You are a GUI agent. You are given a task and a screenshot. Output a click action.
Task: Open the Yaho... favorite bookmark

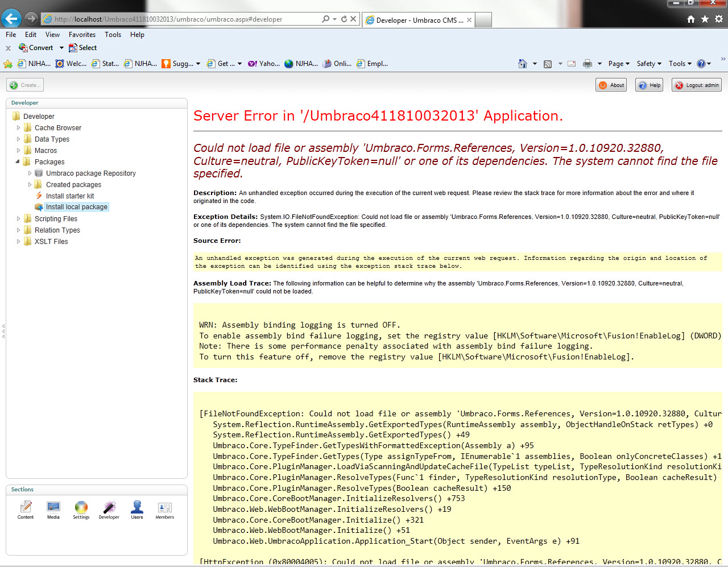point(264,64)
